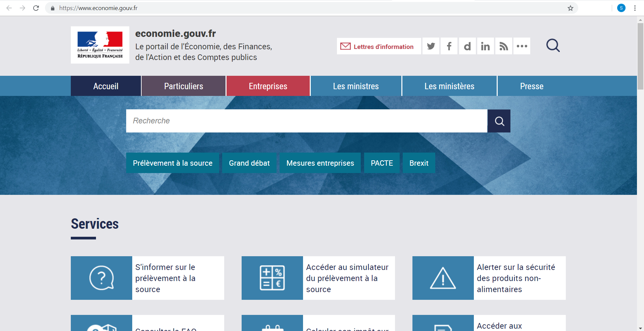Open the RSS feed icon
644x331 pixels.
tap(503, 46)
